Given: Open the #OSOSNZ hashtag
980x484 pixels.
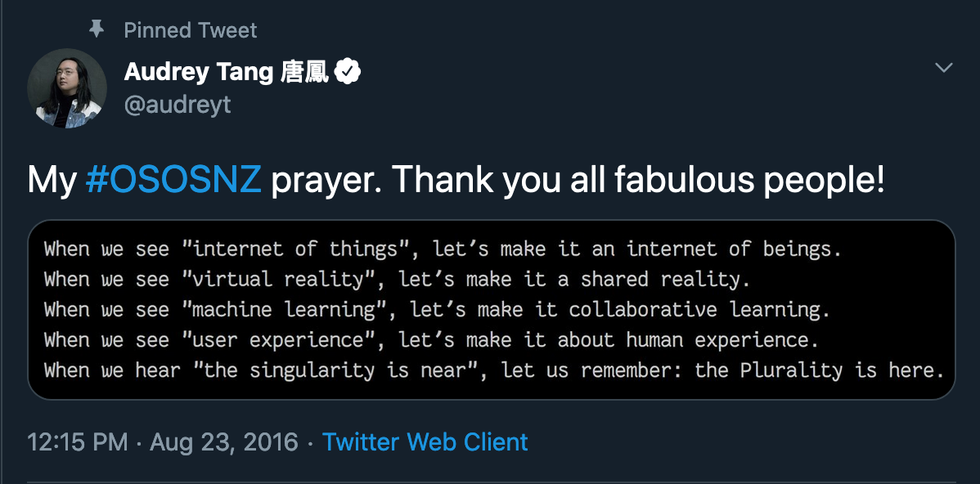Looking at the screenshot, I should (173, 181).
